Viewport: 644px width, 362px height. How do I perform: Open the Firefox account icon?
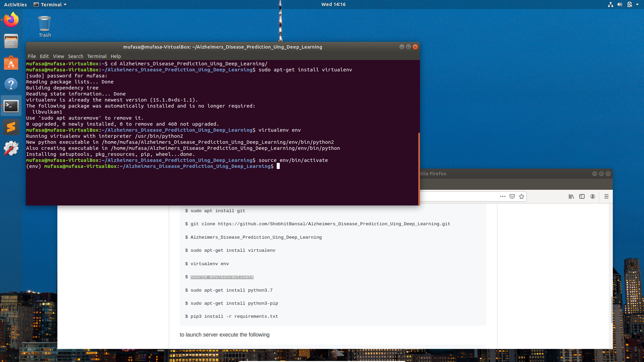tap(593, 197)
